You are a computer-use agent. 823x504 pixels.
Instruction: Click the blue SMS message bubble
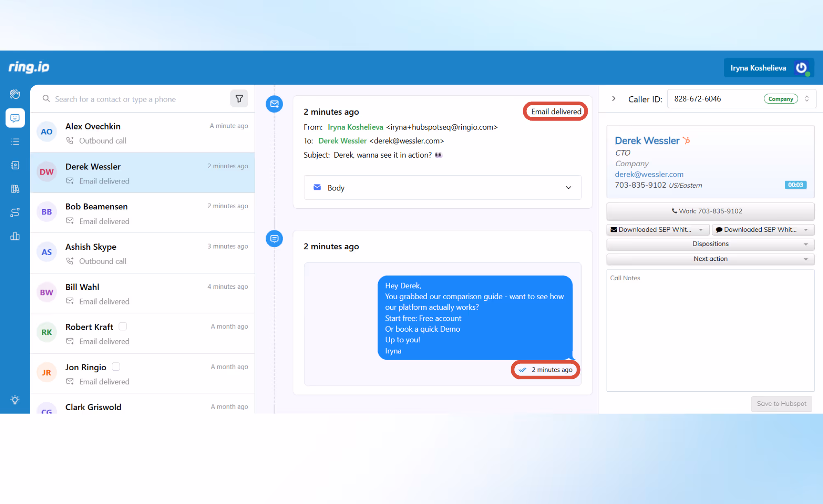click(475, 318)
